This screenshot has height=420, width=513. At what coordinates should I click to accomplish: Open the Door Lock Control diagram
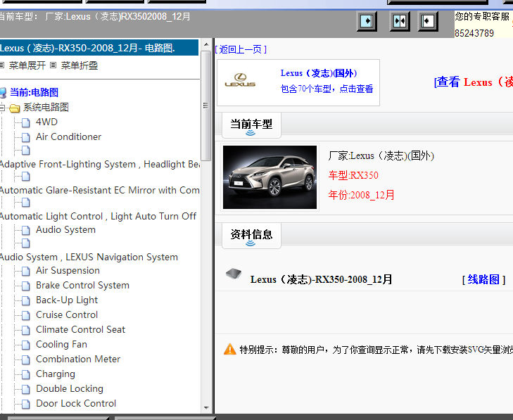(x=76, y=403)
